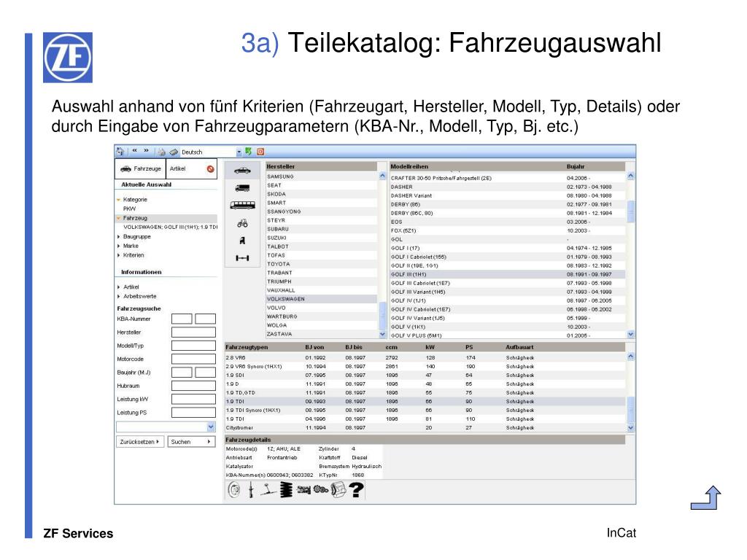This screenshot has height=560, width=747.
Task: Switch to the Artikel tab
Action: pos(191,169)
